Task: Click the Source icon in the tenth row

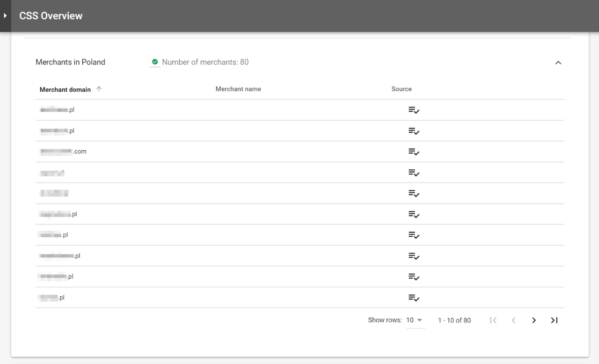Action: [414, 298]
